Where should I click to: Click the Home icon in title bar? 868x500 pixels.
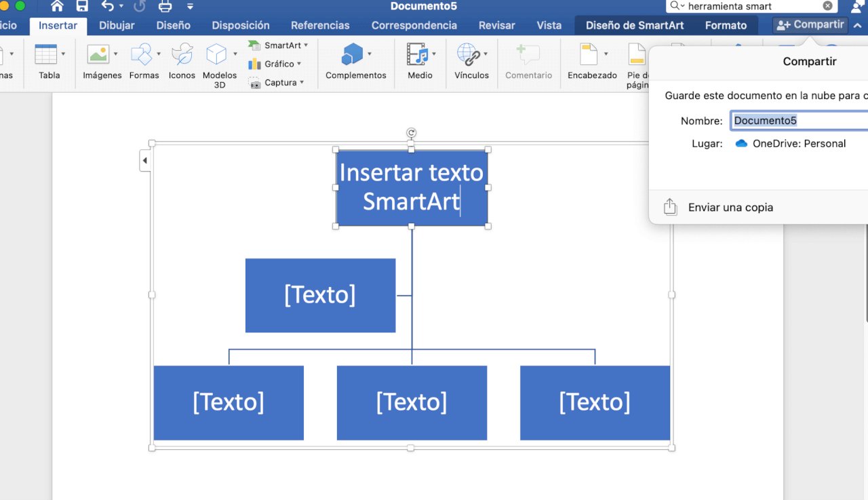[x=57, y=7]
